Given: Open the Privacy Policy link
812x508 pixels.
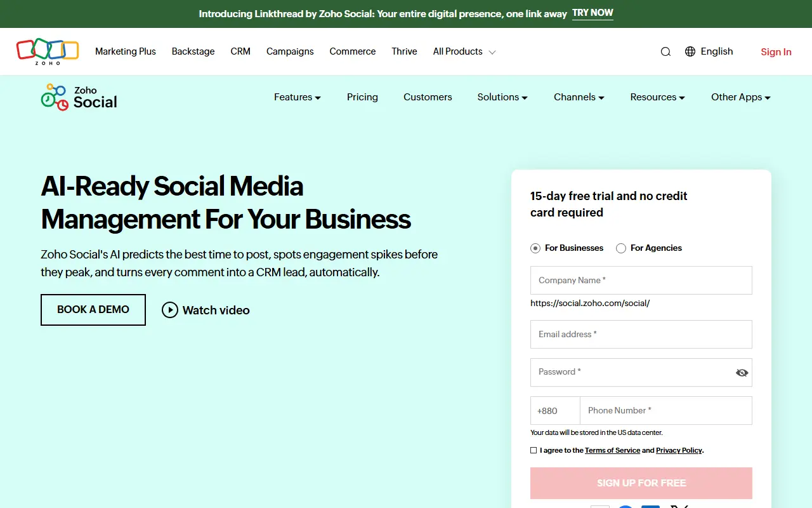Looking at the screenshot, I should (x=679, y=450).
